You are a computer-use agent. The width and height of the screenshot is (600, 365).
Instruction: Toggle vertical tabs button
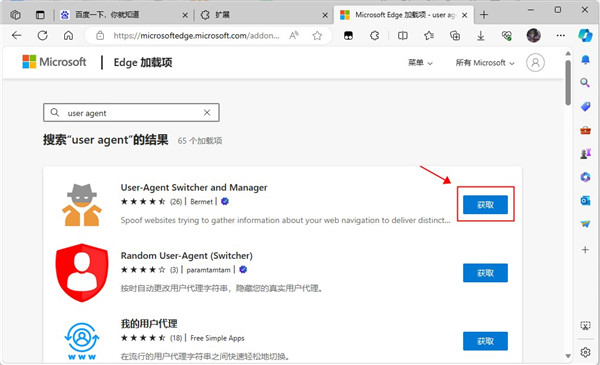point(40,15)
